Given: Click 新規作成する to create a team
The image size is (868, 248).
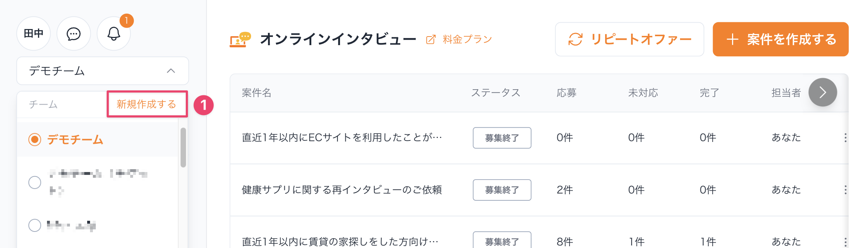Looking at the screenshot, I should (147, 104).
